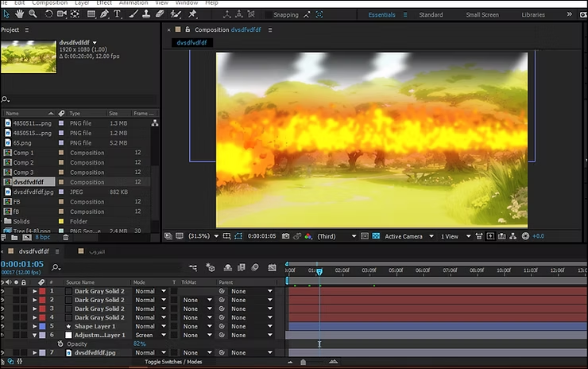Toggle Preserve Transparency box for layer 1
588x369 pixels.
click(174, 291)
